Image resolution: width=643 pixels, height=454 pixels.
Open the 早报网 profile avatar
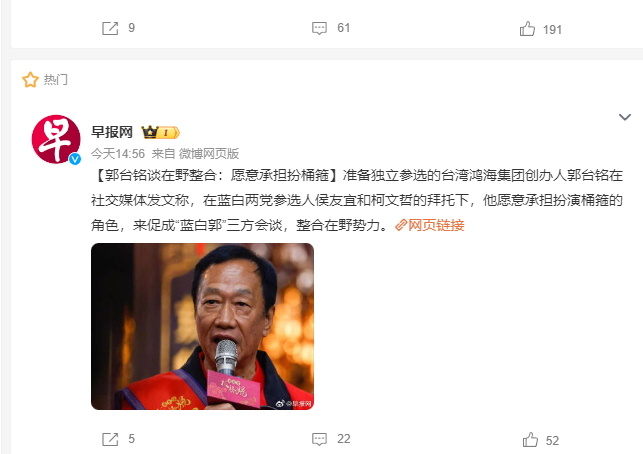tap(56, 139)
